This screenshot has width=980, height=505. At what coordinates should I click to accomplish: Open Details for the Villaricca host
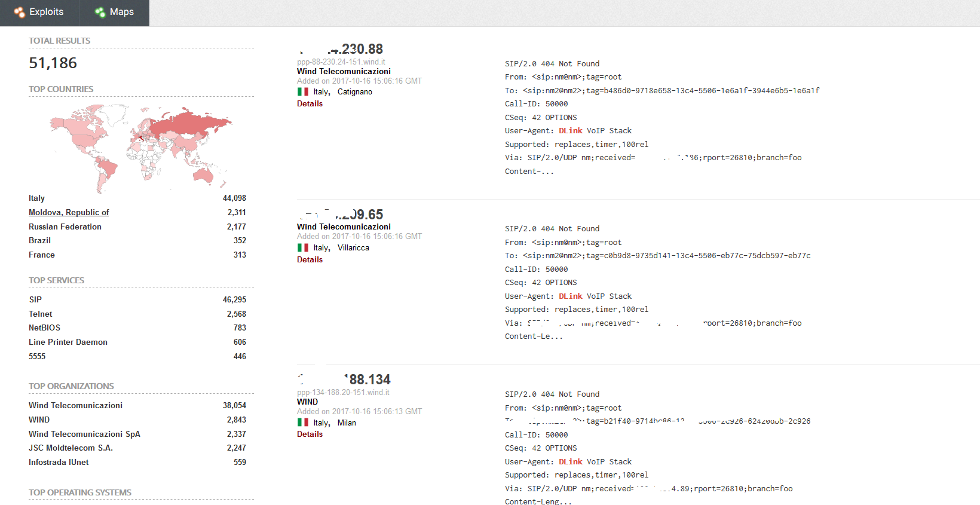(x=310, y=260)
